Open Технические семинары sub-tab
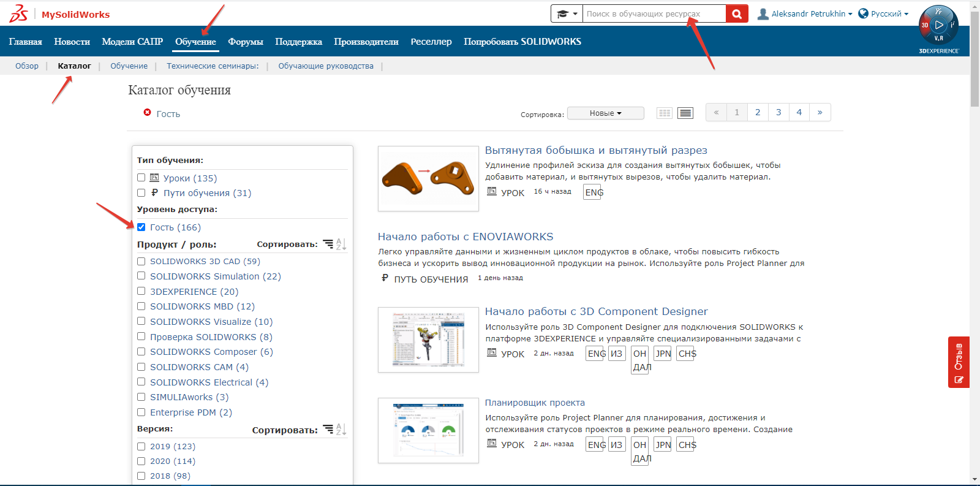 213,66
